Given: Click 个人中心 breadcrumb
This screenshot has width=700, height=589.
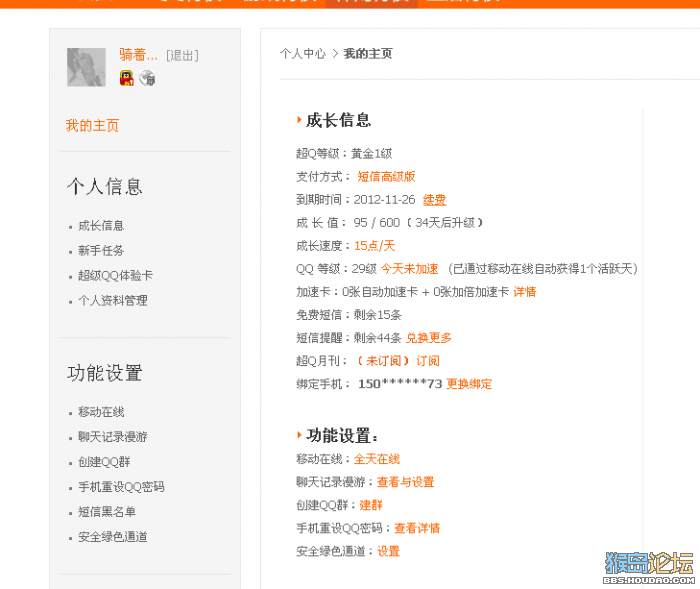Looking at the screenshot, I should pyautogui.click(x=303, y=54).
